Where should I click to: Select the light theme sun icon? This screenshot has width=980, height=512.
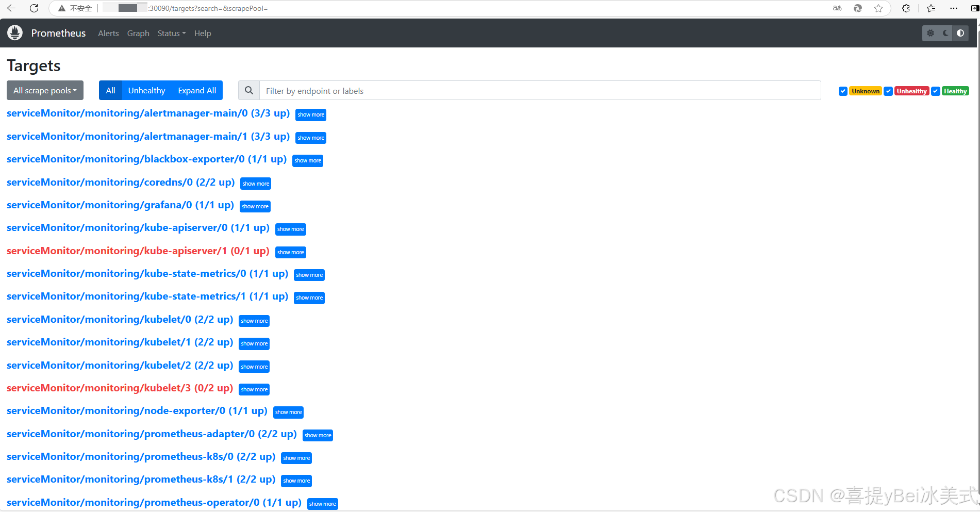tap(931, 33)
